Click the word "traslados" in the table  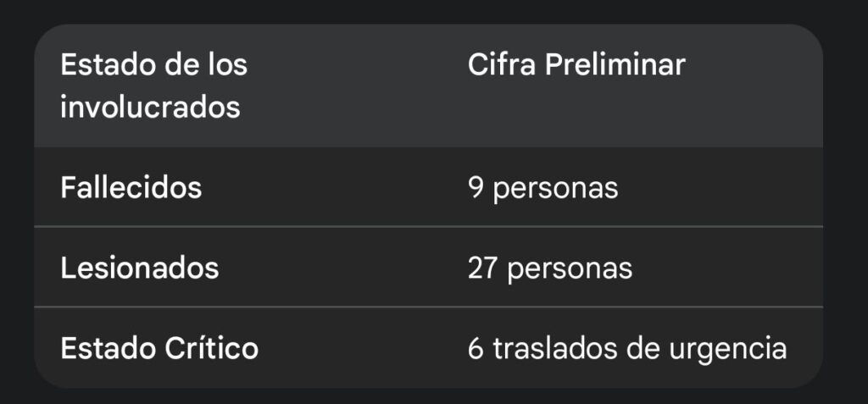coord(554,348)
